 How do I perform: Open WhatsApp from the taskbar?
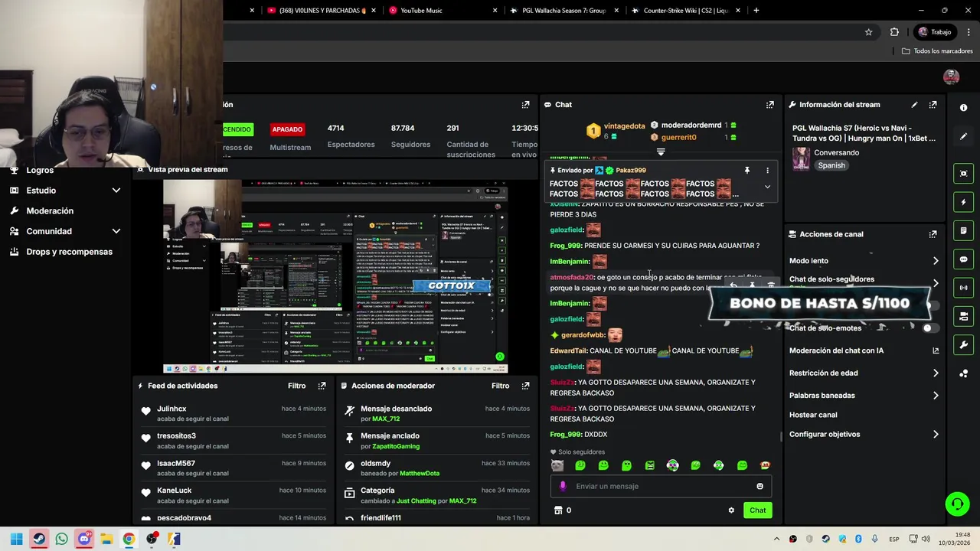pyautogui.click(x=61, y=539)
